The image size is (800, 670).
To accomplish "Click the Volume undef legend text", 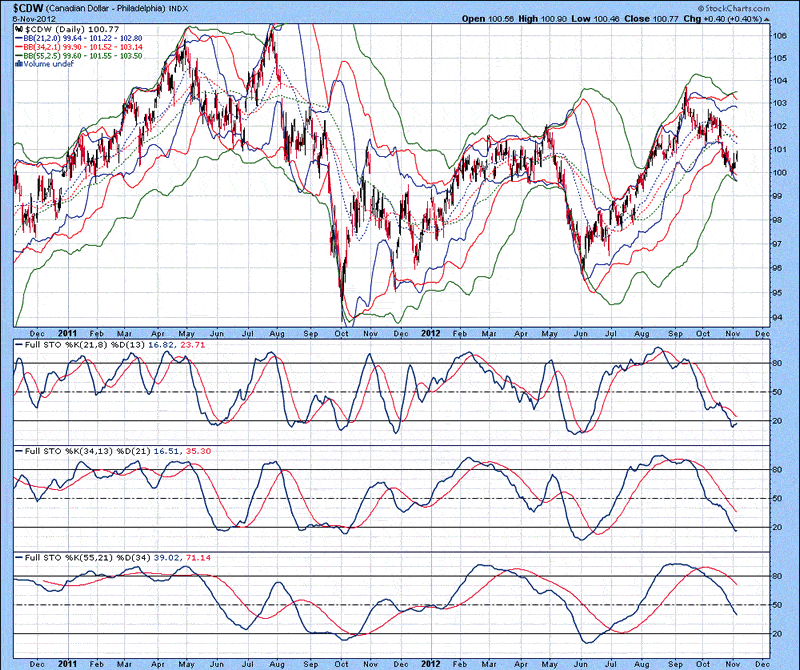I will (47, 63).
